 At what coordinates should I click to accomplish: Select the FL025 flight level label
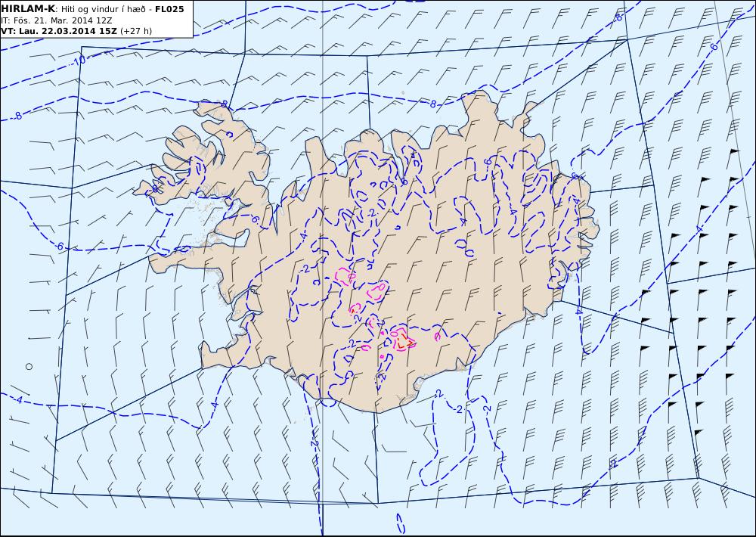[169, 9]
